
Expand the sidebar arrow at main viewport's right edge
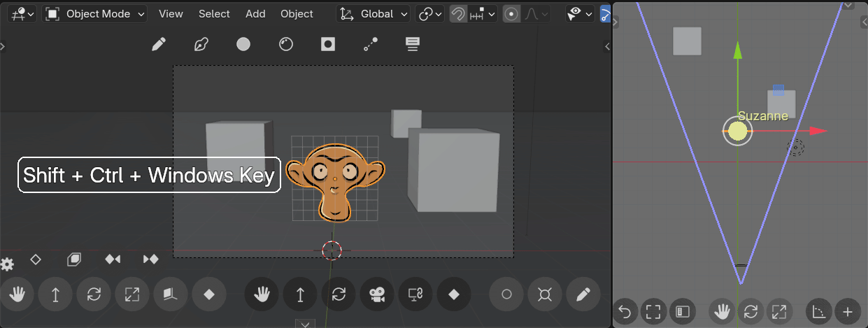click(x=607, y=46)
